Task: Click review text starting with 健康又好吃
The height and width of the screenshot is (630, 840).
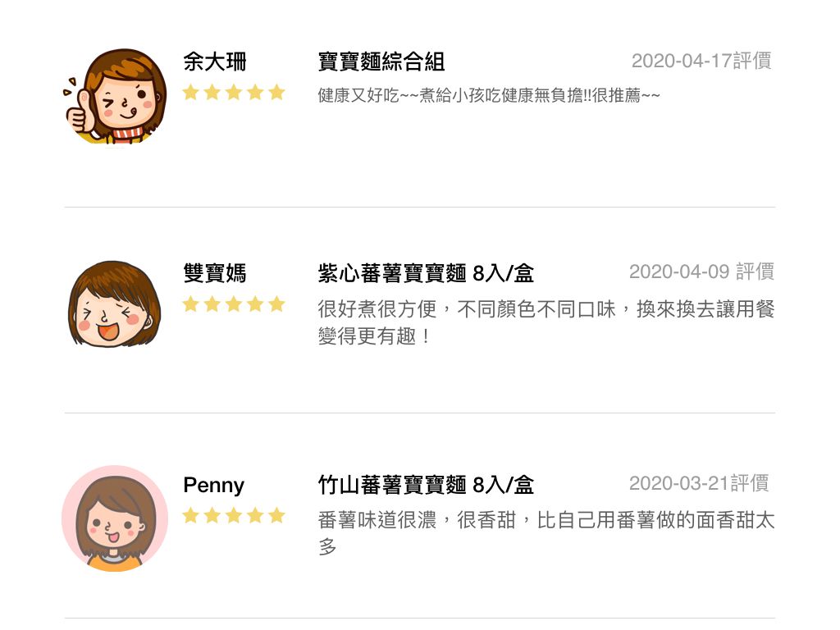Action: point(489,95)
